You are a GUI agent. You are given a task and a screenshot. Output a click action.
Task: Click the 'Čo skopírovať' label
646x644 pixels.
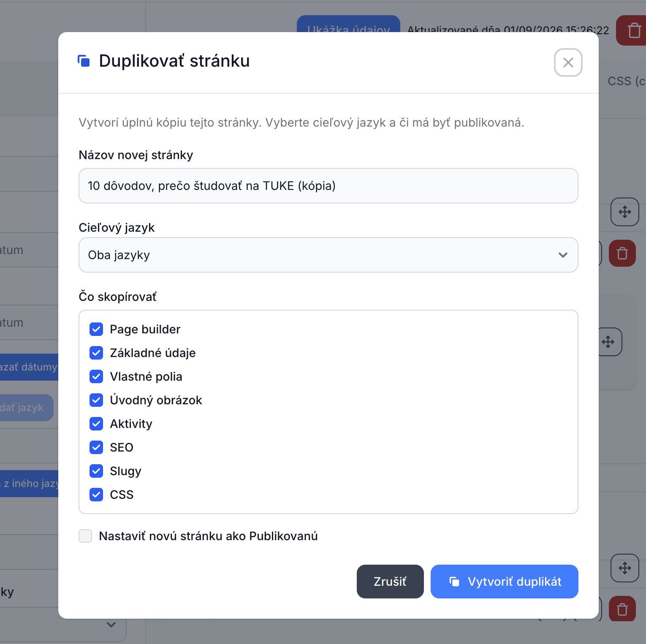[x=117, y=297]
